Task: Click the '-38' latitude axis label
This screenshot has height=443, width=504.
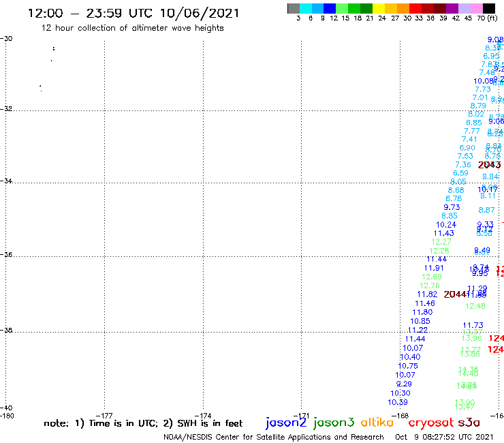Action: 6,331
